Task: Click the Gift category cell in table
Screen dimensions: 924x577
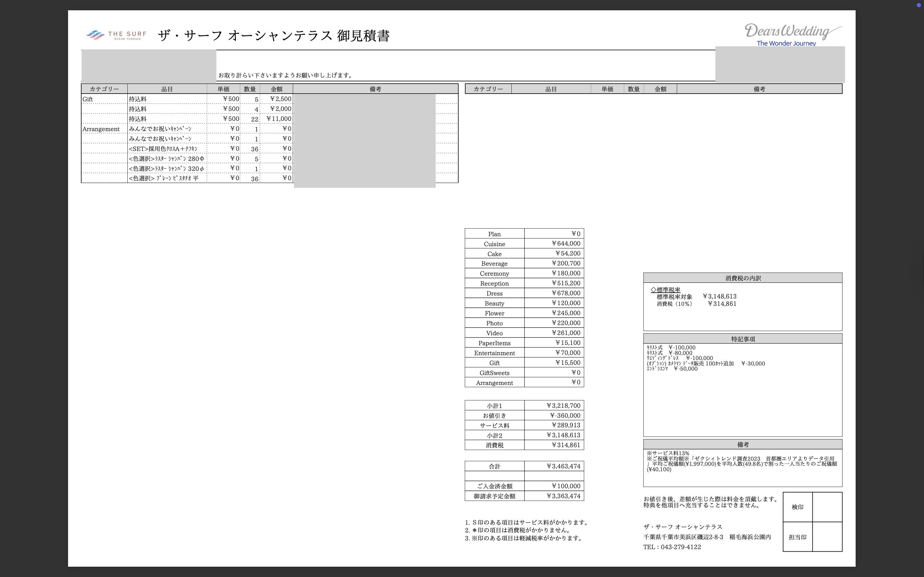Action: click(88, 99)
